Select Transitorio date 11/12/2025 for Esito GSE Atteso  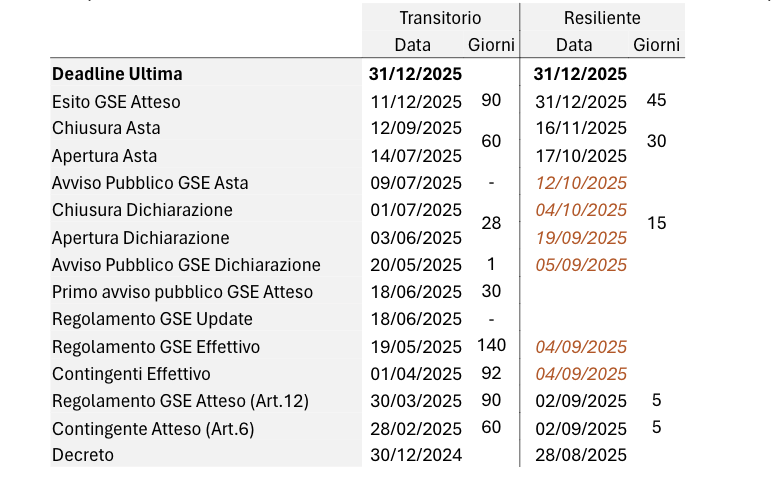click(x=416, y=102)
